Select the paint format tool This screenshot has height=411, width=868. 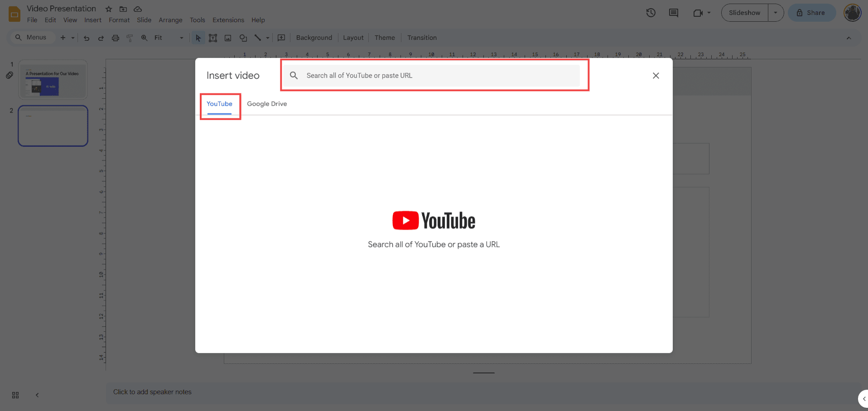click(130, 38)
